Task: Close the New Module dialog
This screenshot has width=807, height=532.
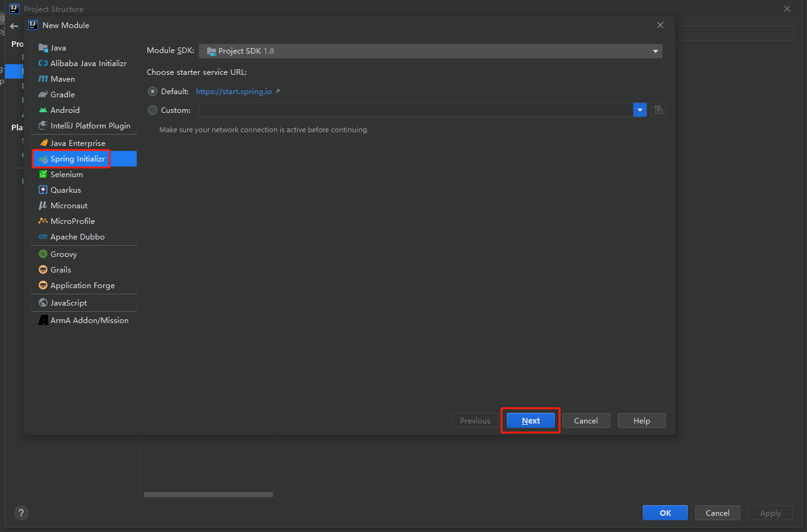Action: (x=660, y=25)
